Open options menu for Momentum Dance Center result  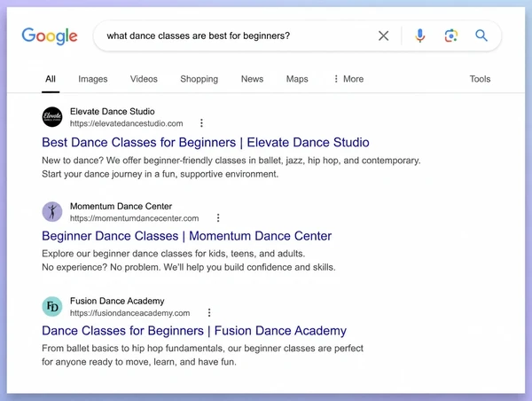click(218, 217)
